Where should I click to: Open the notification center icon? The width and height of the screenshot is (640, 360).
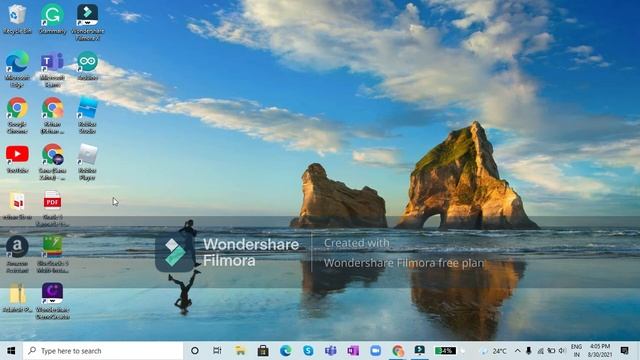click(624, 351)
